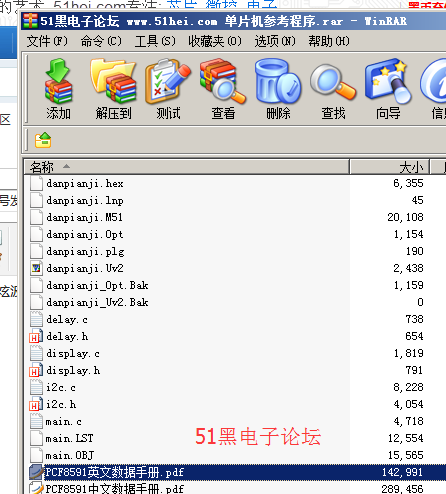Click the file icon of danpianji.Uv2
The height and width of the screenshot is (494, 446).
36,268
